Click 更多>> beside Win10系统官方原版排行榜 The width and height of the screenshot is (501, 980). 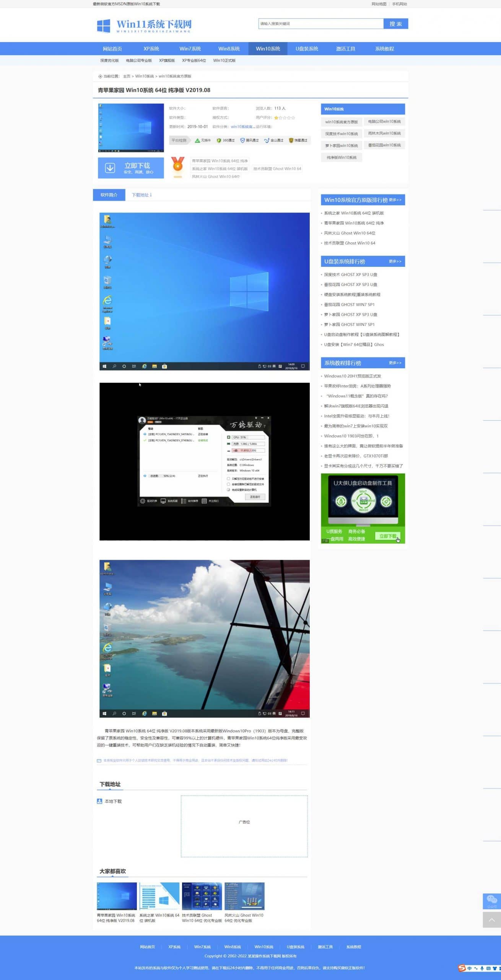point(395,200)
